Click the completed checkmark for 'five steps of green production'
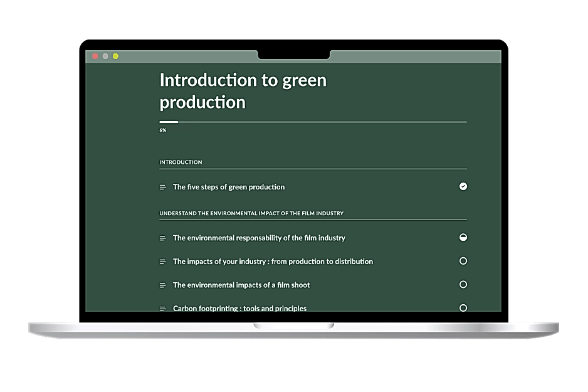588x392 pixels. pos(463,186)
